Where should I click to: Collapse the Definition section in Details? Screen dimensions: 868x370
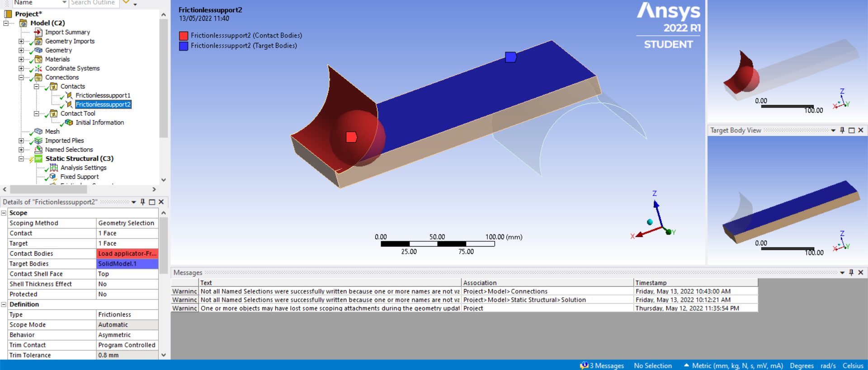4,304
